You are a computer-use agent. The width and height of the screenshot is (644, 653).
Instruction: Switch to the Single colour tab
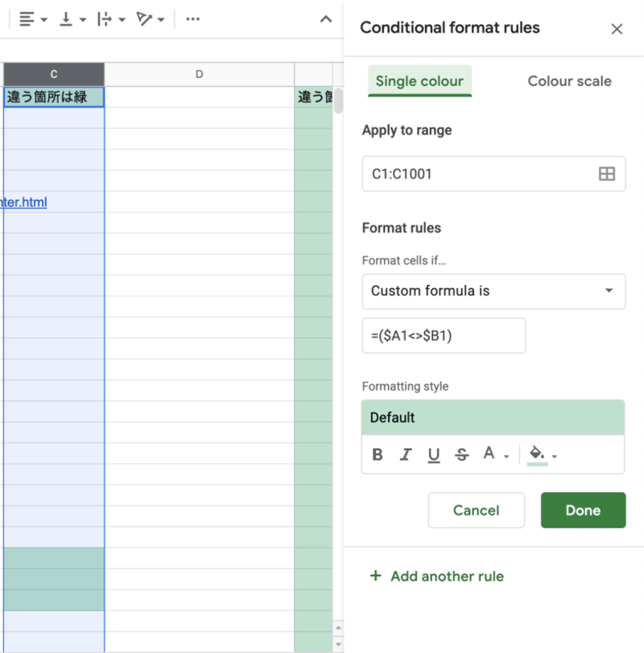419,81
